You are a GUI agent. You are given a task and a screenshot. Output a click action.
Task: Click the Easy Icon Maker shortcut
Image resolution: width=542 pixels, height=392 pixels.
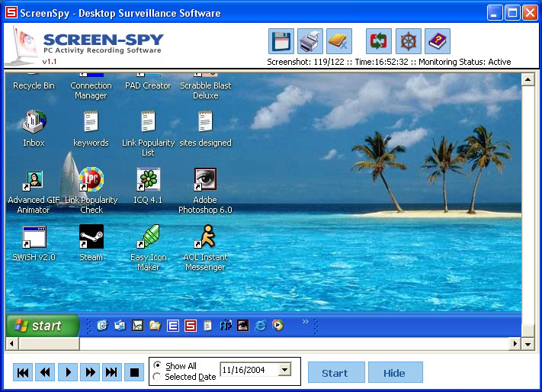coord(149,236)
